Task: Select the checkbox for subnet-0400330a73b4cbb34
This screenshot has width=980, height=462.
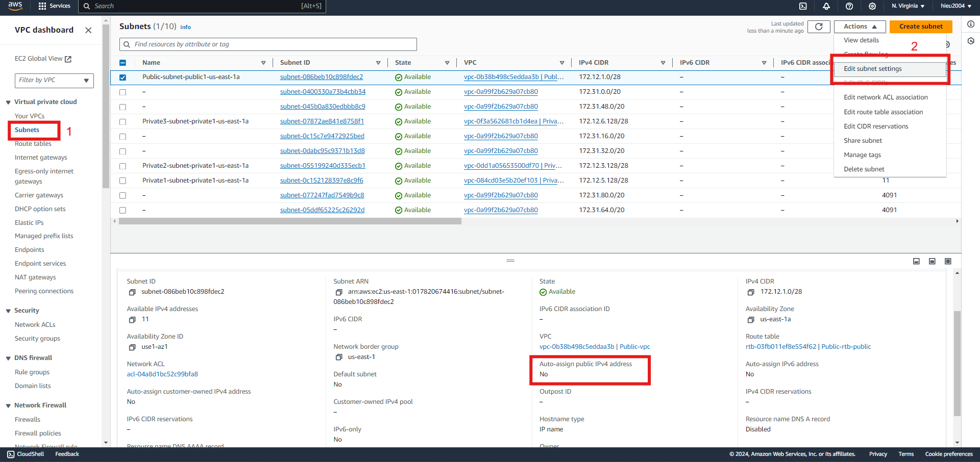Action: [122, 92]
